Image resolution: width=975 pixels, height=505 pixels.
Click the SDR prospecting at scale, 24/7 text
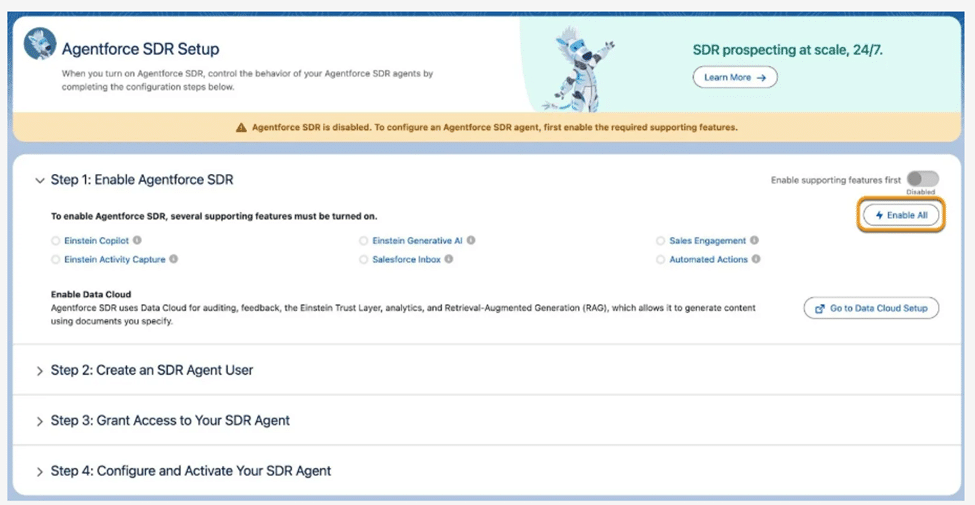point(788,50)
